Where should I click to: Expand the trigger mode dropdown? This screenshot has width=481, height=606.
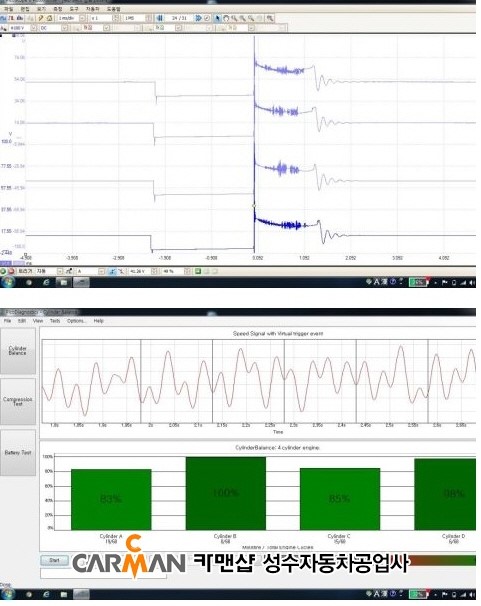59,271
